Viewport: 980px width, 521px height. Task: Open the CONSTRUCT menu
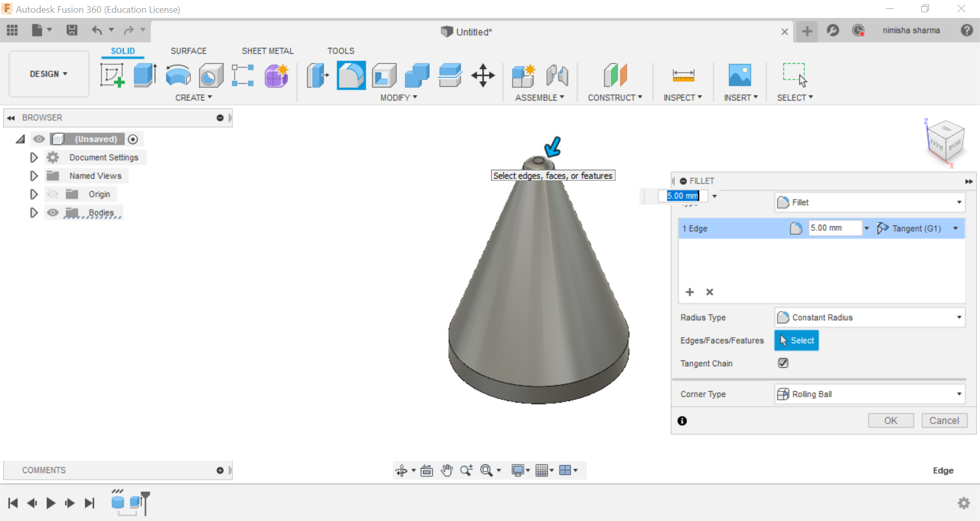point(615,98)
